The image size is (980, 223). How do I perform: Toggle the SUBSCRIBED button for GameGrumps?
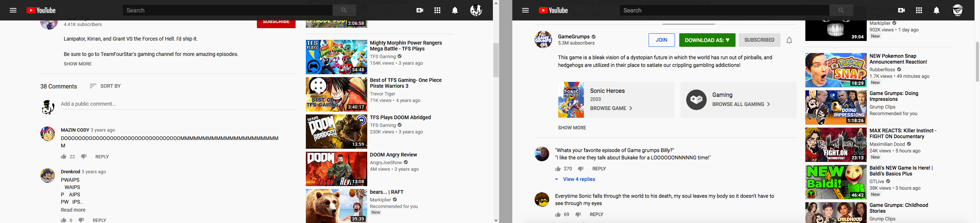(x=759, y=40)
